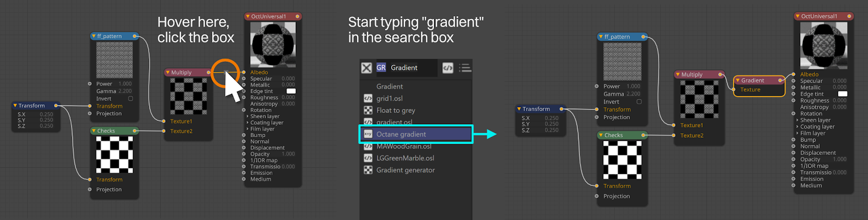Click checker icon next to Float to grey
Viewport: 868px width, 220px height.
pos(368,111)
